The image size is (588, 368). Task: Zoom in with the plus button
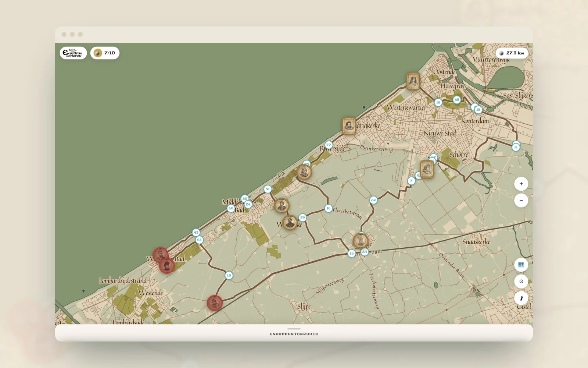point(521,184)
